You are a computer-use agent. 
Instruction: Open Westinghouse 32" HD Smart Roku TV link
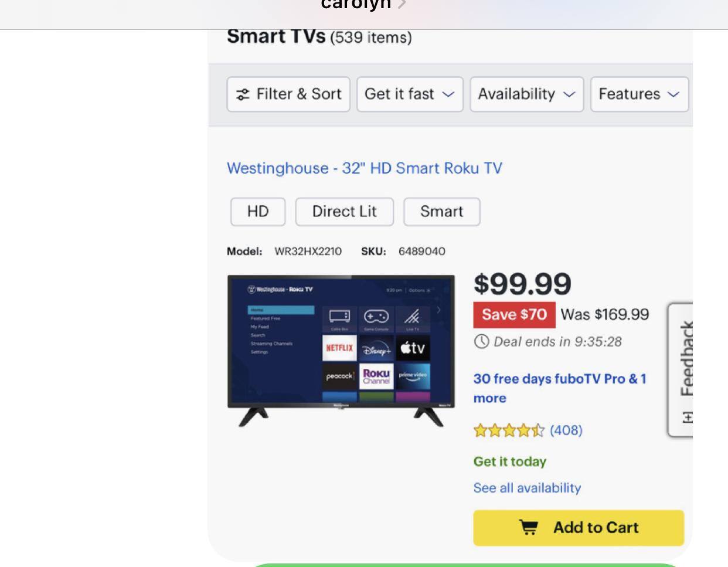(x=365, y=168)
